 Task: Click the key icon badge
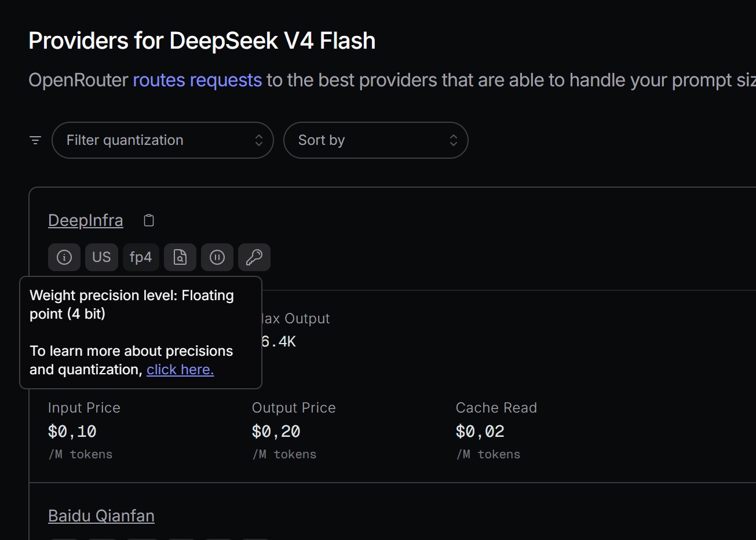(254, 257)
